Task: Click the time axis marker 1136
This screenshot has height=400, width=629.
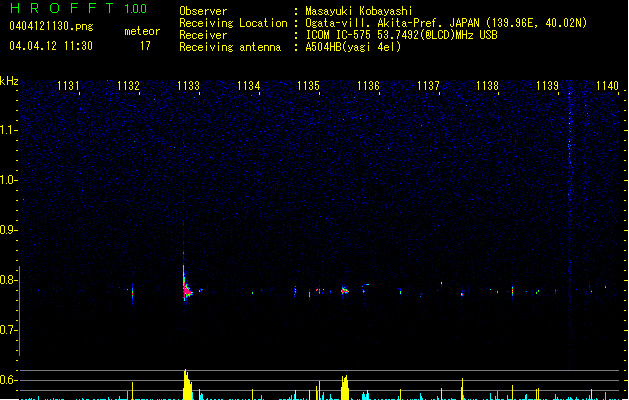Action: (368, 85)
